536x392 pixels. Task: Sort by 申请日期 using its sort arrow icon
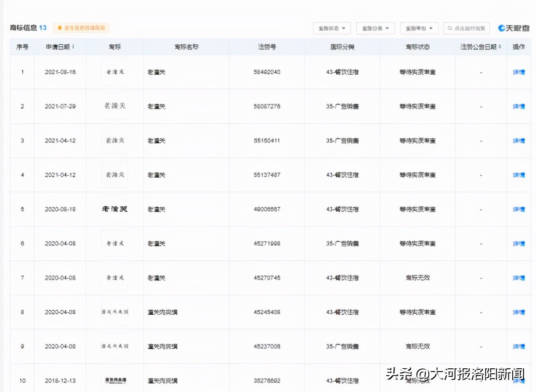click(73, 46)
